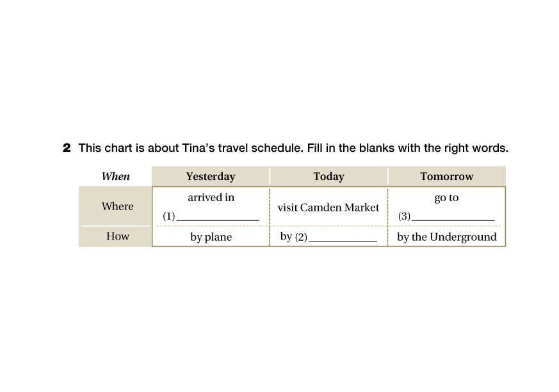Click blank (1) under "arrived in"
Image resolution: width=559 pixels, height=392 pixels.
click(218, 216)
